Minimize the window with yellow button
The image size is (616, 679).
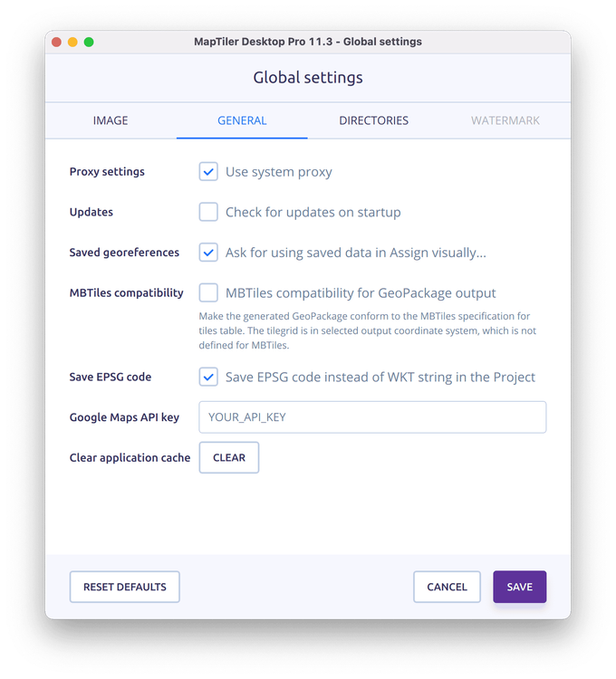(x=72, y=42)
